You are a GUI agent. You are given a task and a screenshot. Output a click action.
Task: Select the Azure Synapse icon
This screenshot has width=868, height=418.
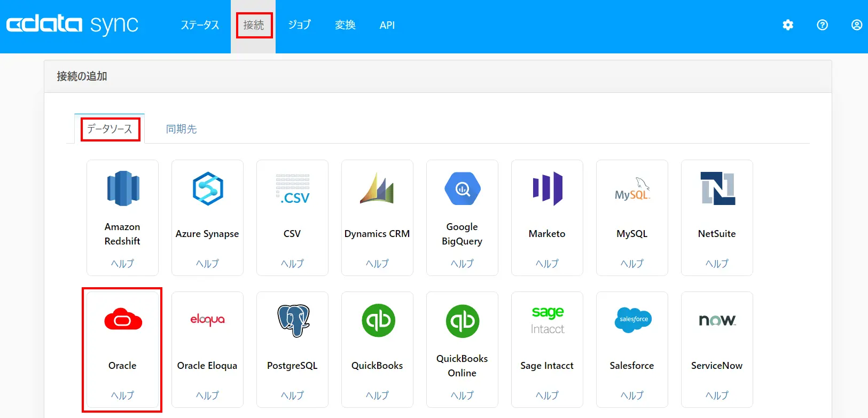pyautogui.click(x=207, y=188)
